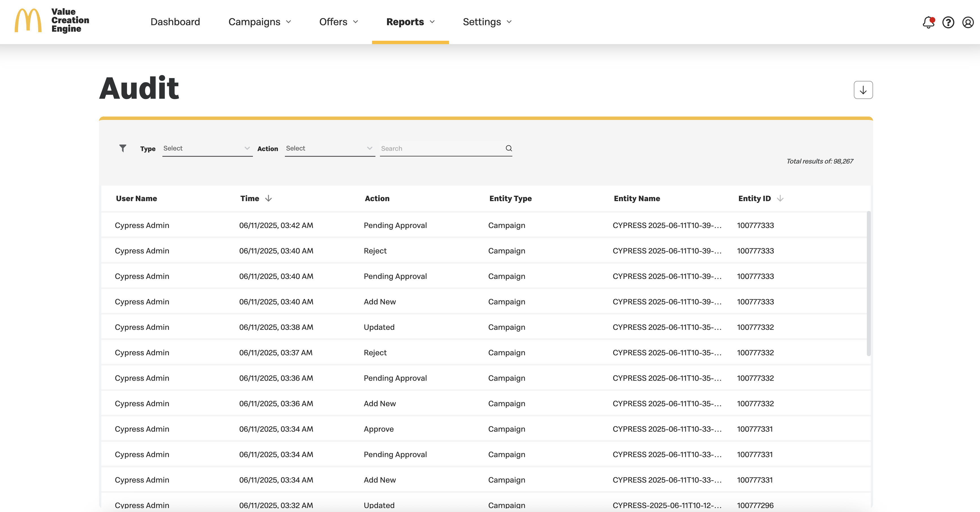Click the Entity Type column header
Screen dimensions: 980x512
511,198
